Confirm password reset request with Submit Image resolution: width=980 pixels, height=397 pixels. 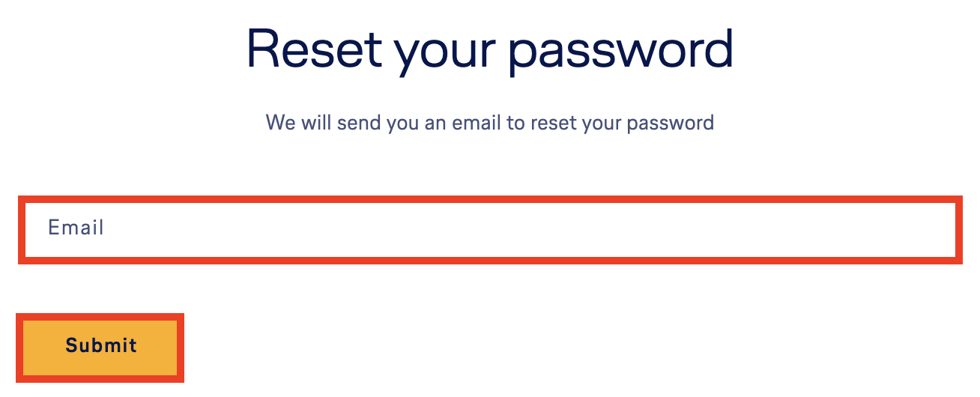point(100,347)
